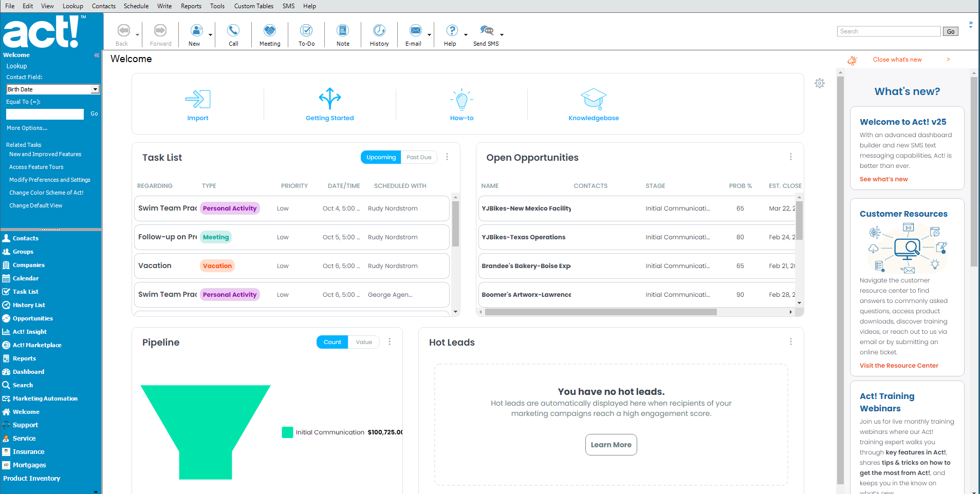Open the New button dropdown arrow

point(210,35)
